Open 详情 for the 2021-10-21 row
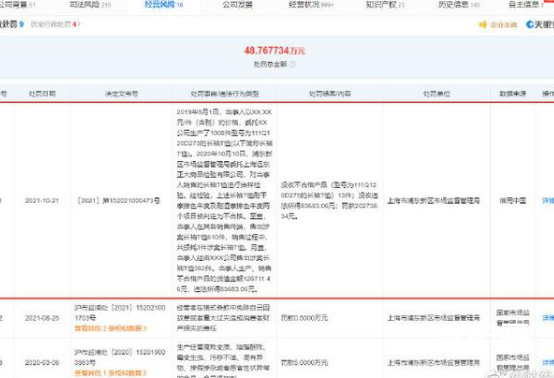This screenshot has width=554, height=378. click(x=548, y=201)
